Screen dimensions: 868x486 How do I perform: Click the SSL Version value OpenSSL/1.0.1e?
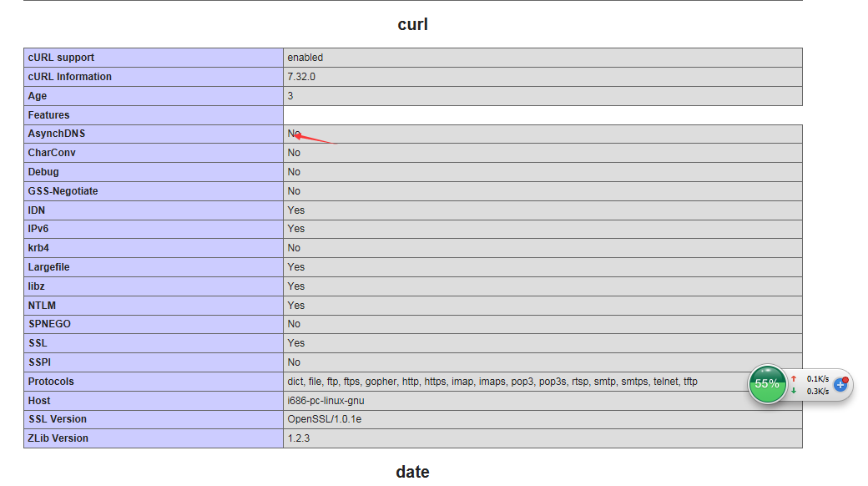(x=325, y=419)
